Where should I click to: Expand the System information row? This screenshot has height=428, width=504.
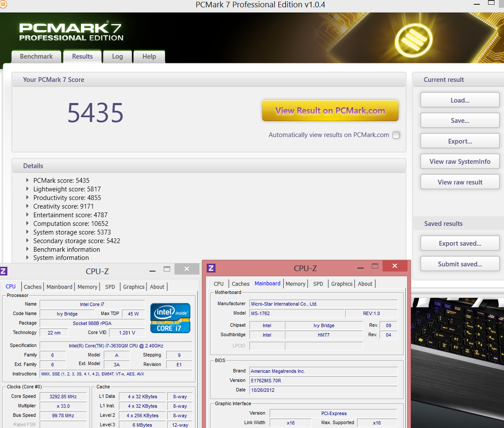(x=27, y=258)
